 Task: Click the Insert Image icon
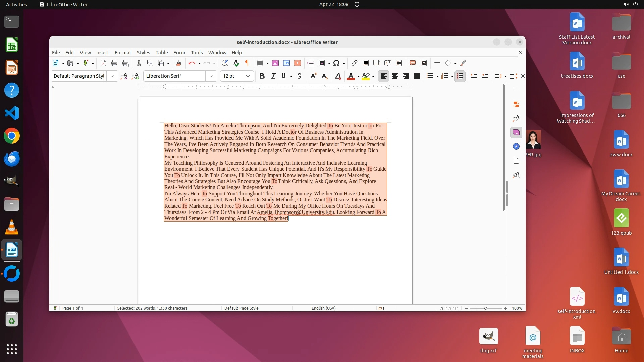(x=275, y=63)
